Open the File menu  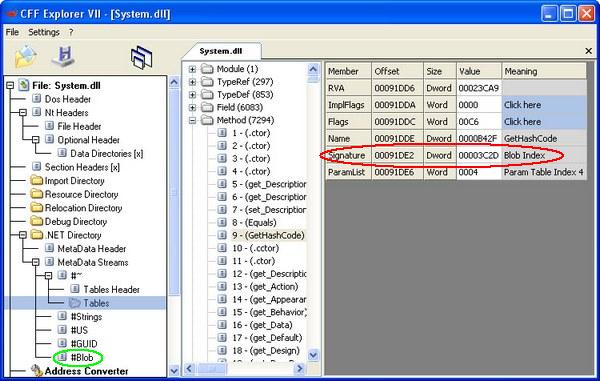point(12,32)
